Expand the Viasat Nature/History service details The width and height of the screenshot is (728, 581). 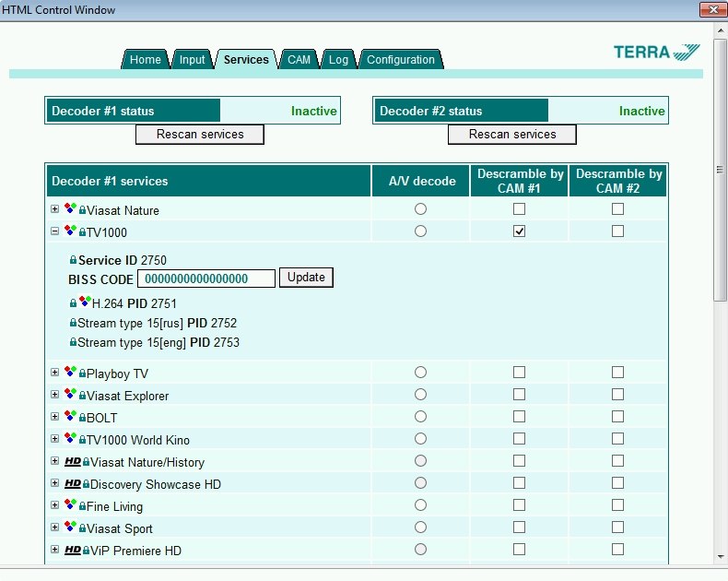(x=54, y=461)
